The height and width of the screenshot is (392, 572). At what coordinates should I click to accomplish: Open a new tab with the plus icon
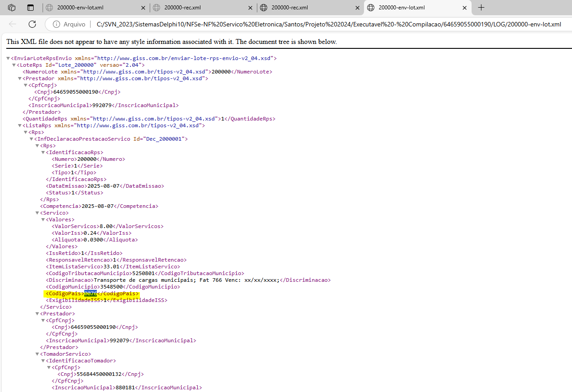tap(481, 8)
